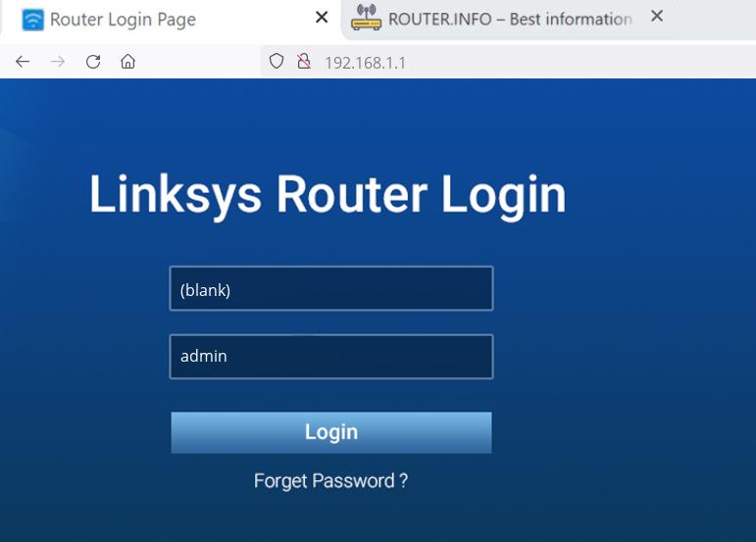Click the Router Login Page tab favicon
The image size is (756, 542).
click(32, 20)
